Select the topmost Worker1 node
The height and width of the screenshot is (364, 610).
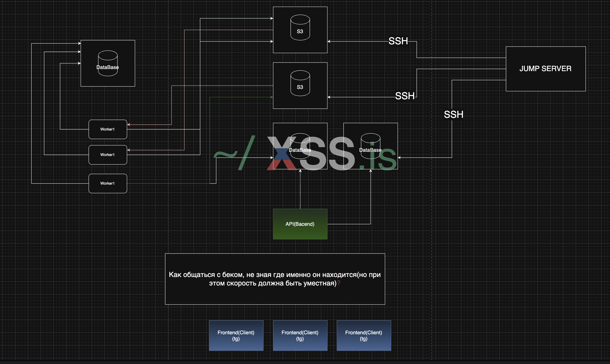coord(108,129)
